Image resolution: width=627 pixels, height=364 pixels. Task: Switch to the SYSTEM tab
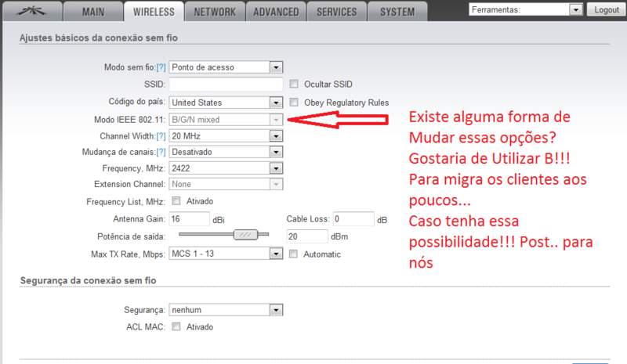click(397, 12)
